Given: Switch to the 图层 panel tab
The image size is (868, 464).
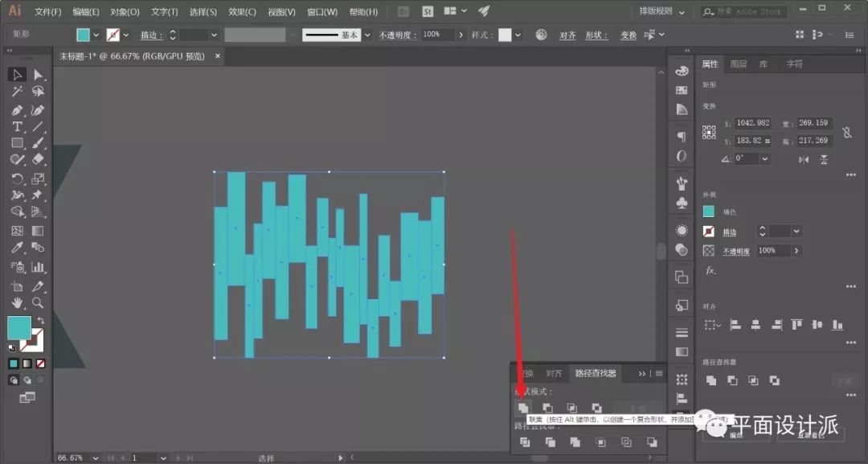Looking at the screenshot, I should [738, 64].
